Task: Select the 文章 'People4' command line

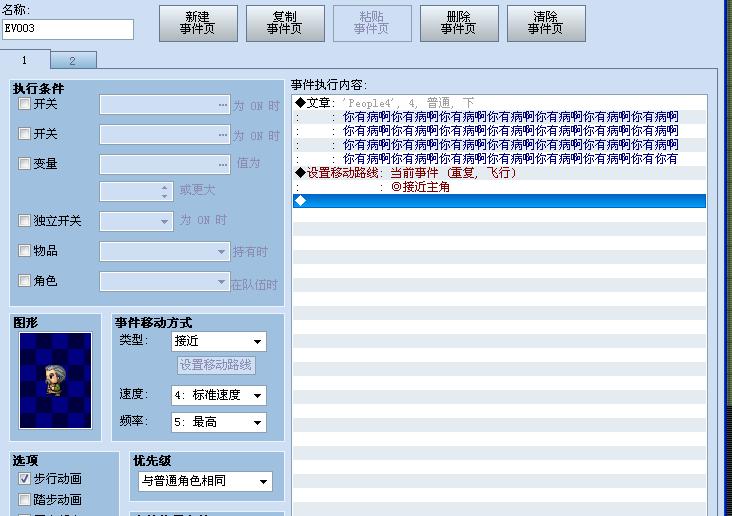Action: coord(499,103)
